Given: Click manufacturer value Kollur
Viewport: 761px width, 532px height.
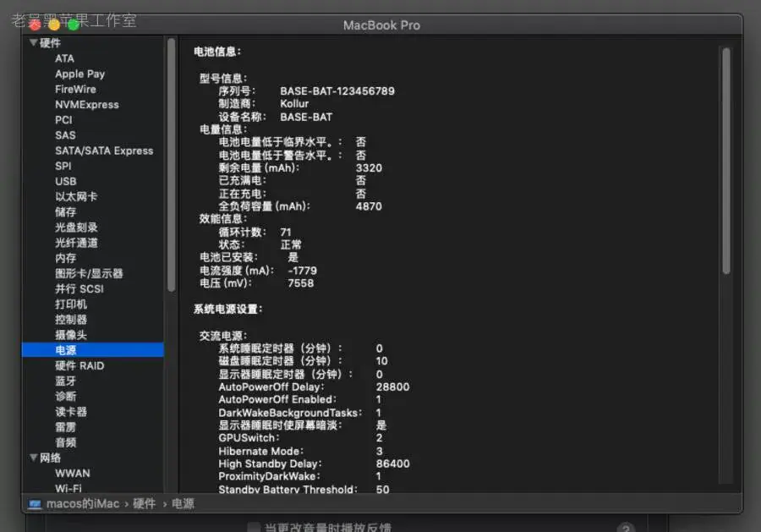Looking at the screenshot, I should 294,103.
